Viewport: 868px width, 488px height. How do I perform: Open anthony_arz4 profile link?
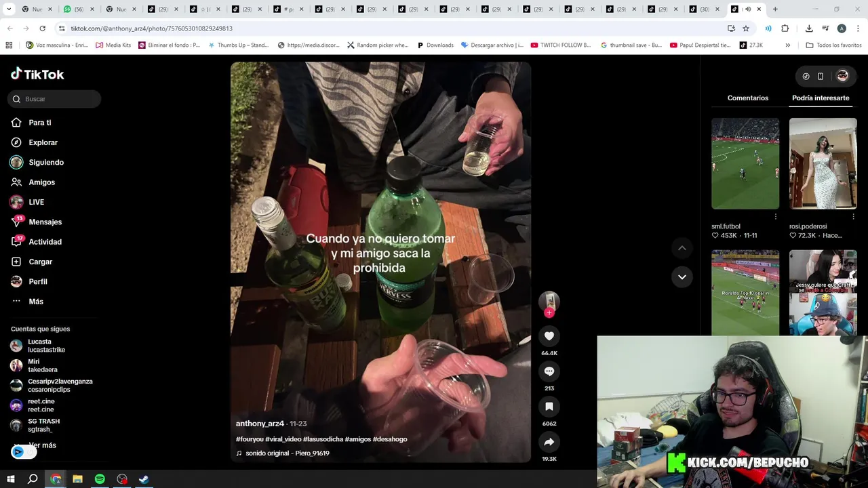pyautogui.click(x=260, y=424)
